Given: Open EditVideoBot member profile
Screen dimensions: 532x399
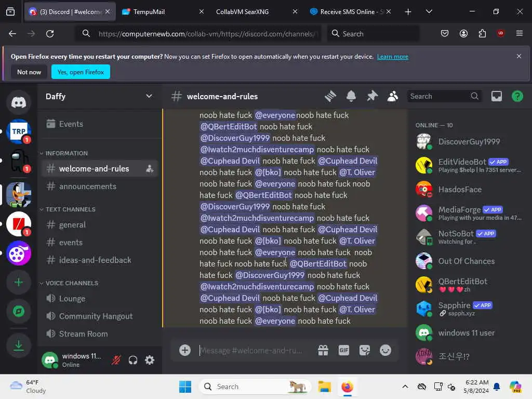Looking at the screenshot, I should 470,165.
